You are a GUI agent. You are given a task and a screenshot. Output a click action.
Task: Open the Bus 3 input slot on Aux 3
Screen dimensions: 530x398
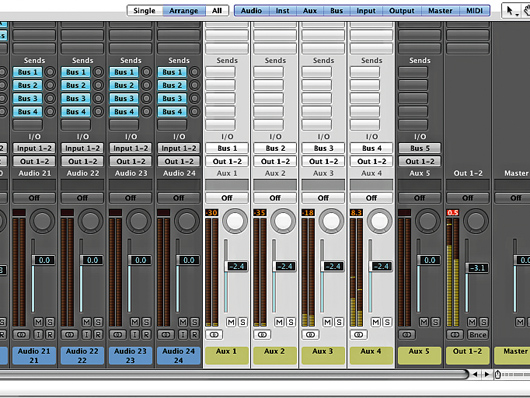coord(323,148)
